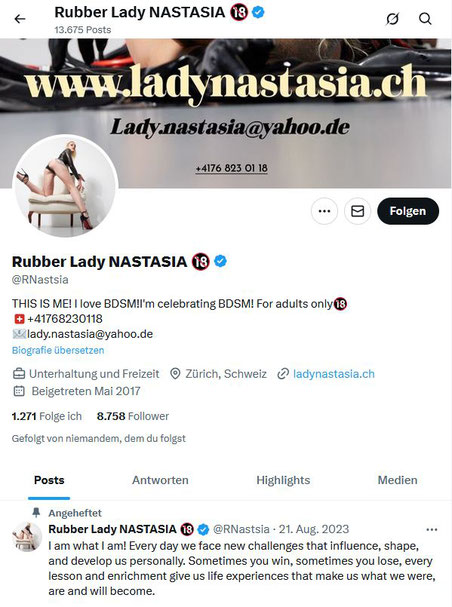Viewport: 452px width, 607px height.
Task: Translate bio with Biografie übersetzen
Action: click(x=58, y=350)
